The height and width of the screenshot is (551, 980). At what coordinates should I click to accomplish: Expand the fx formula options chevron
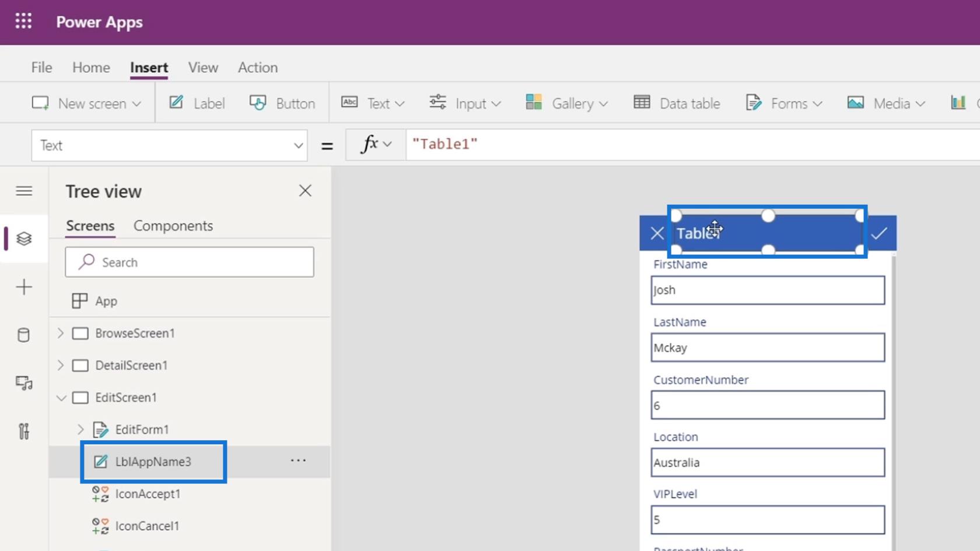[x=387, y=144]
